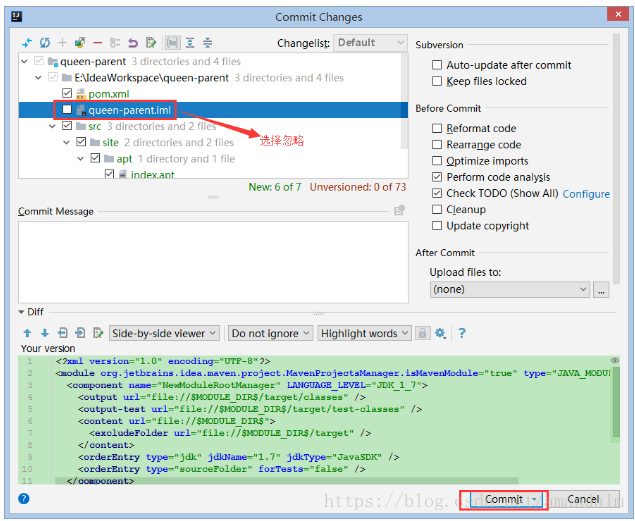The width and height of the screenshot is (635, 521).
Task: Click the Move to Another Changelist icon
Action: click(x=80, y=43)
